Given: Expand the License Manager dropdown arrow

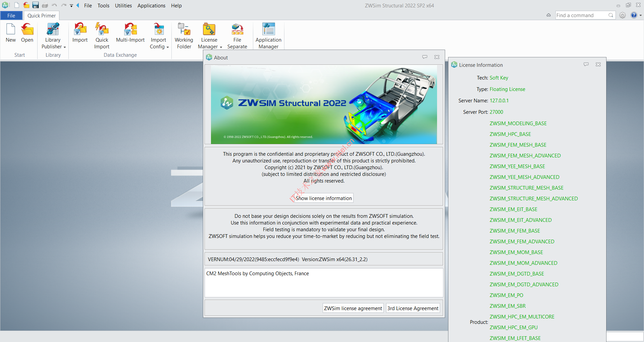Looking at the screenshot, I should pyautogui.click(x=221, y=47).
